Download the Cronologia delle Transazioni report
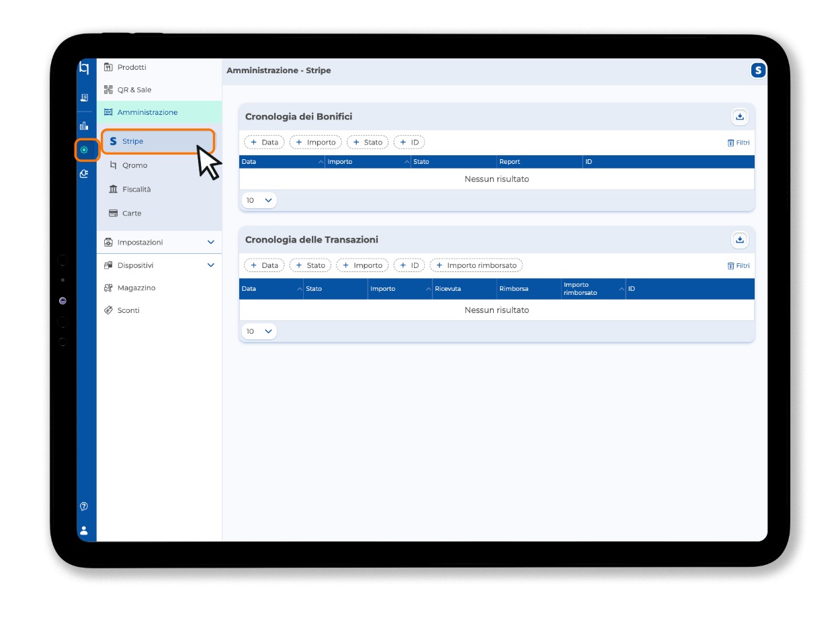 739,239
